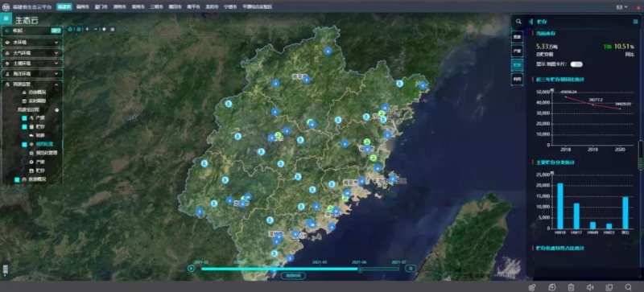The height and width of the screenshot is (292, 644).
Task: Click the 收起 collapse button
Action: tap(17, 31)
